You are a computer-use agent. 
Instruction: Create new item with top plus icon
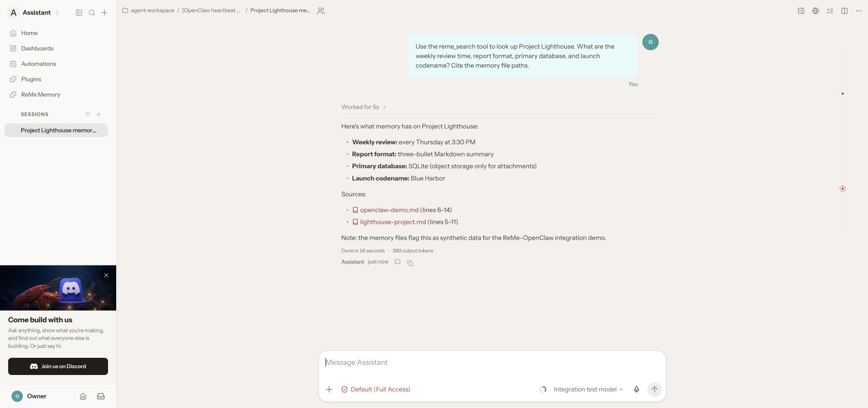click(104, 13)
